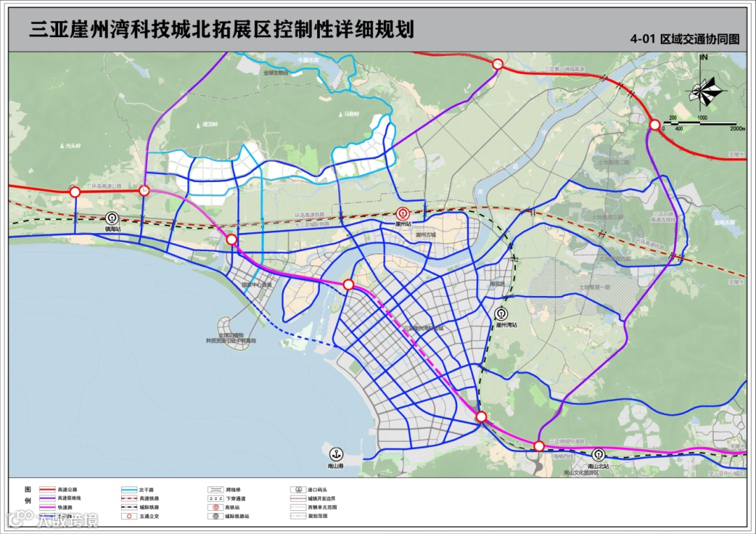Click the 牛腊水库 reservoir label
Image resolution: width=756 pixels, height=534 pixels.
[308, 60]
